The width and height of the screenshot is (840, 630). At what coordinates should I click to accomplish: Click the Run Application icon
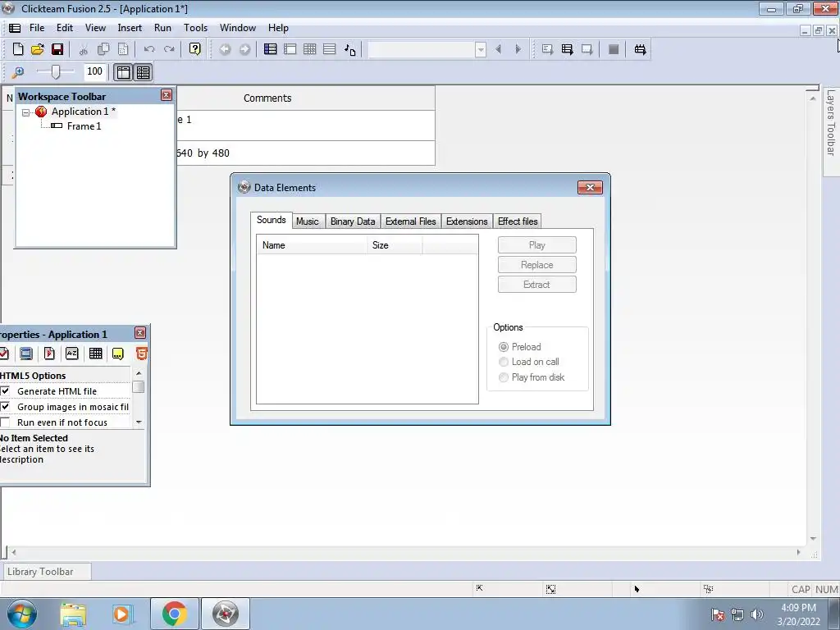[567, 49]
